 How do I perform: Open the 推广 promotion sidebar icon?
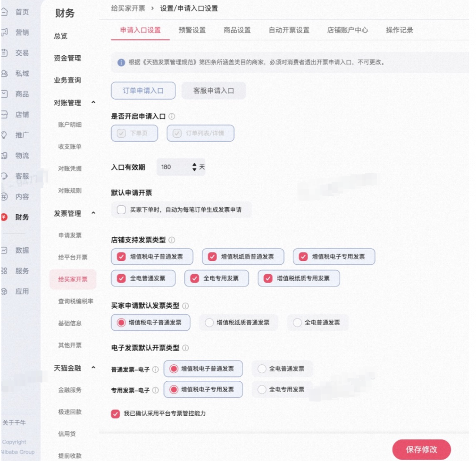tap(5, 135)
